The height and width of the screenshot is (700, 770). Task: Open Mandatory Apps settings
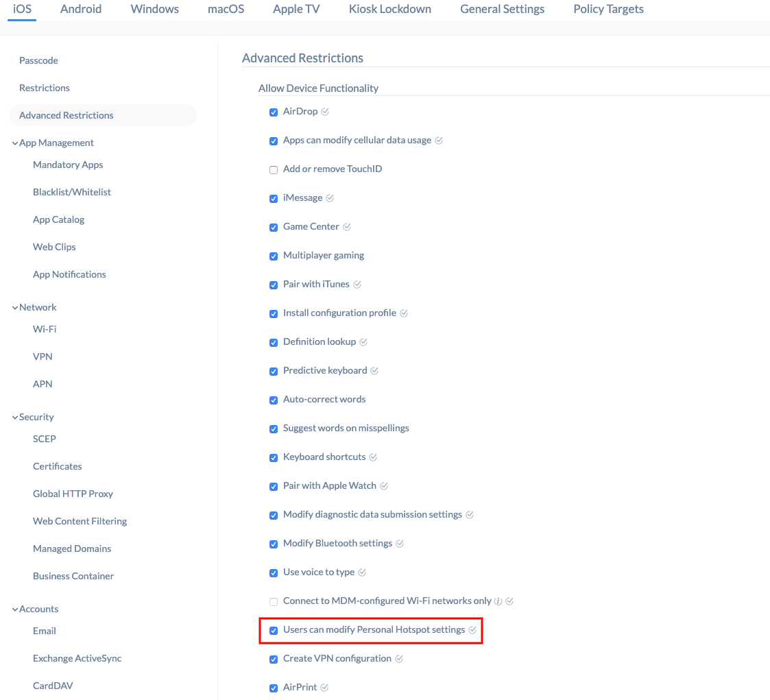68,165
